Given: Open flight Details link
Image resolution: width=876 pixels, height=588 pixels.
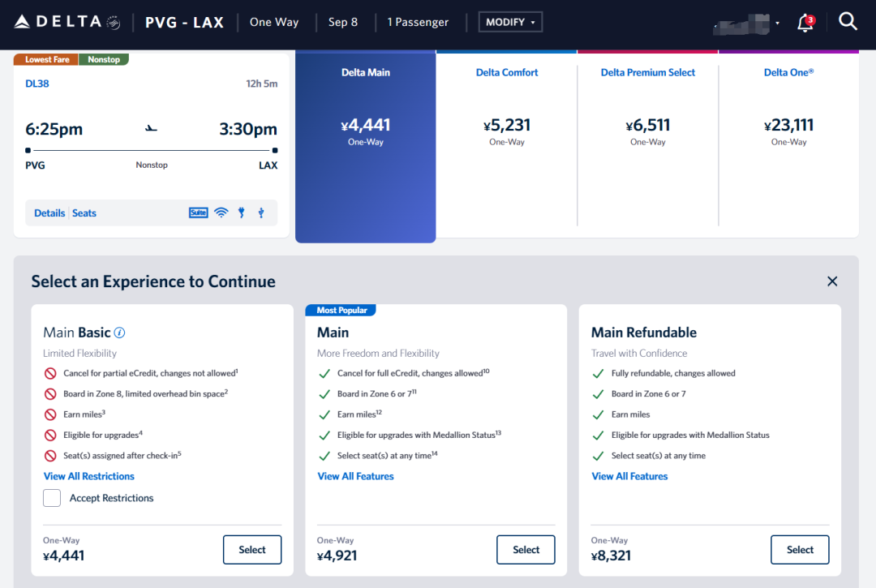Looking at the screenshot, I should click(49, 213).
